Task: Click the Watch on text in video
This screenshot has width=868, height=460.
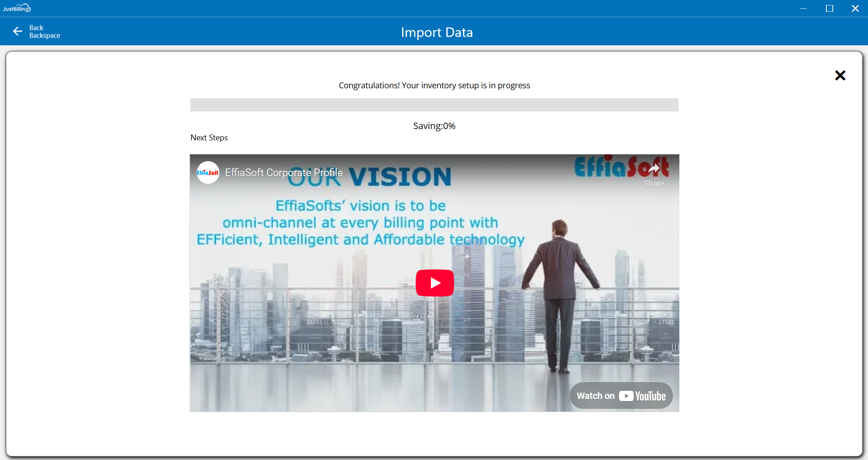Action: point(595,396)
